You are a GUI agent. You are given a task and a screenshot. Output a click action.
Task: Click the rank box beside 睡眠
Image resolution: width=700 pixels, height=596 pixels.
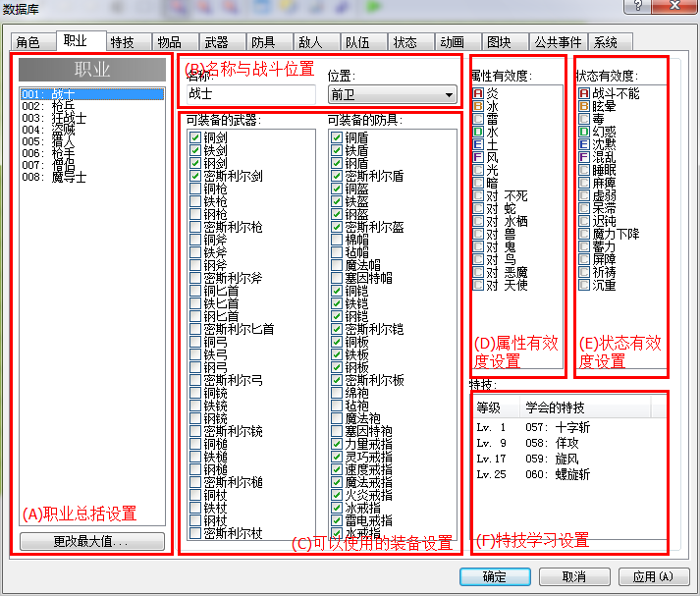click(x=584, y=170)
